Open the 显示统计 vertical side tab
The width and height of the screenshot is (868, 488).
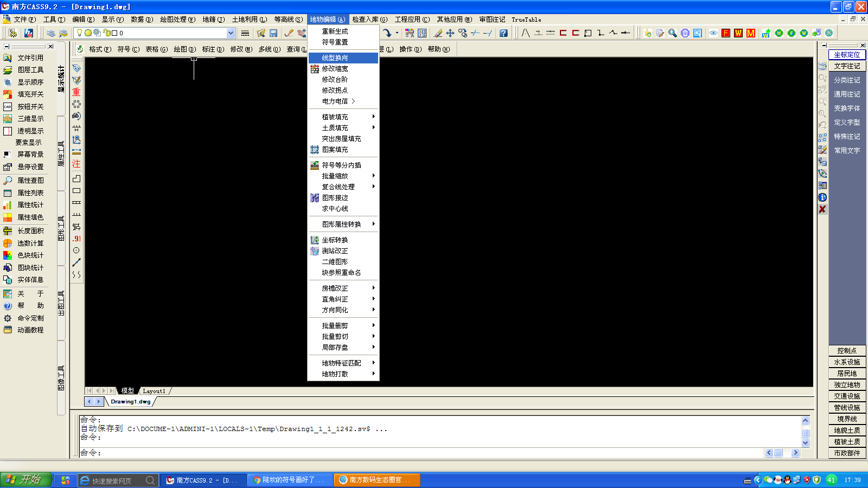pyautogui.click(x=61, y=79)
